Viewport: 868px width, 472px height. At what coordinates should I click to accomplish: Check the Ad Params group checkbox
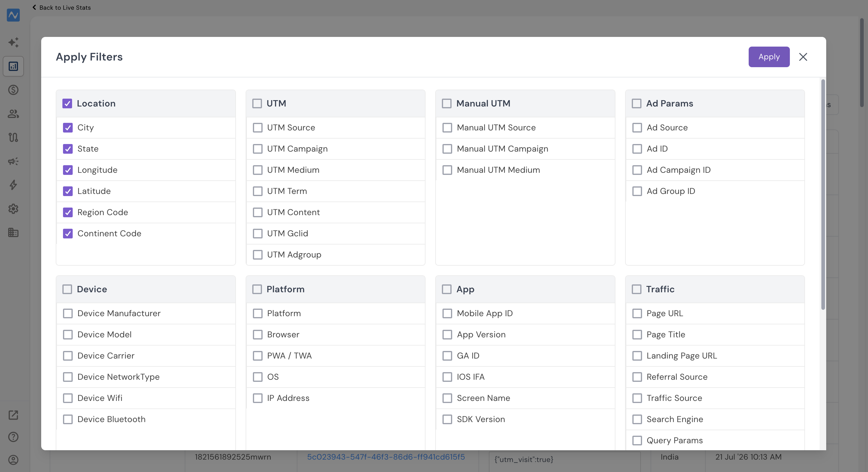[x=637, y=103]
